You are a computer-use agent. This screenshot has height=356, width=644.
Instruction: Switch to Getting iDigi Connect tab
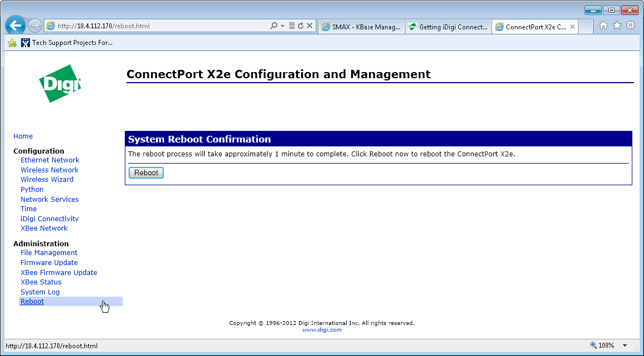click(x=448, y=27)
